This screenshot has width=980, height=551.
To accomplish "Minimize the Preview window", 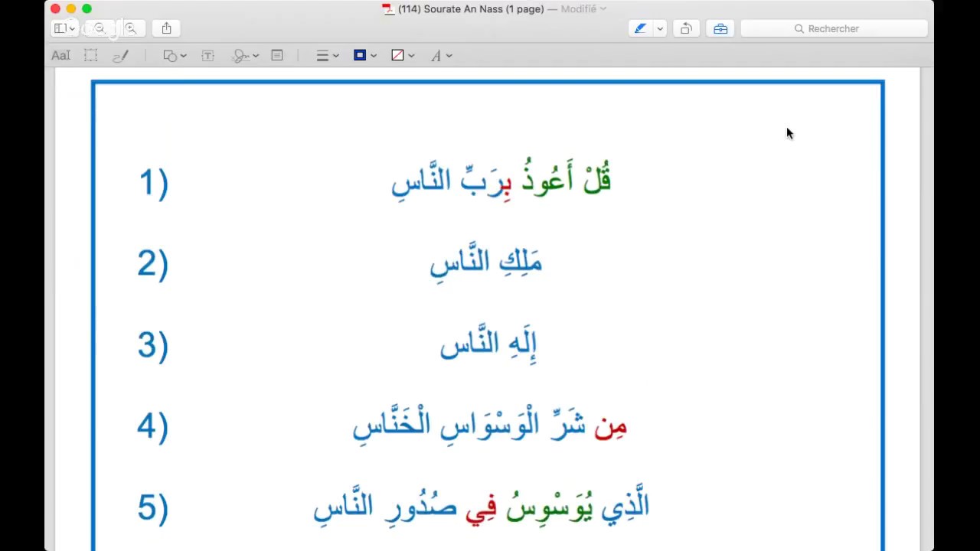I will pyautogui.click(x=71, y=9).
